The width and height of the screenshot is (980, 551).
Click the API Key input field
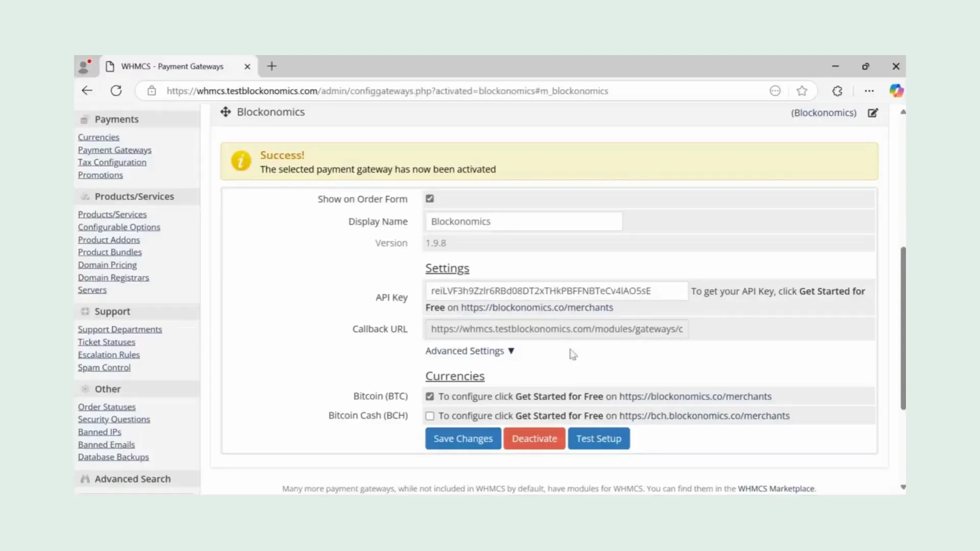[555, 291]
